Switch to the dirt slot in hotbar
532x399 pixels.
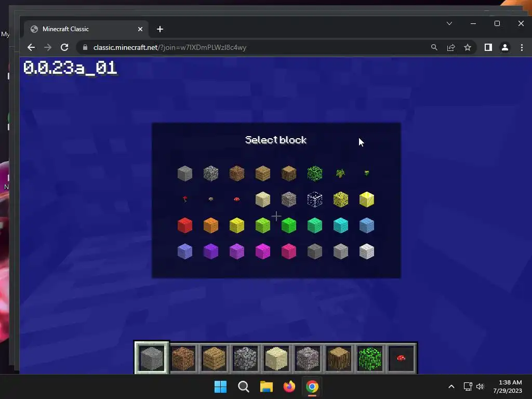click(x=183, y=358)
